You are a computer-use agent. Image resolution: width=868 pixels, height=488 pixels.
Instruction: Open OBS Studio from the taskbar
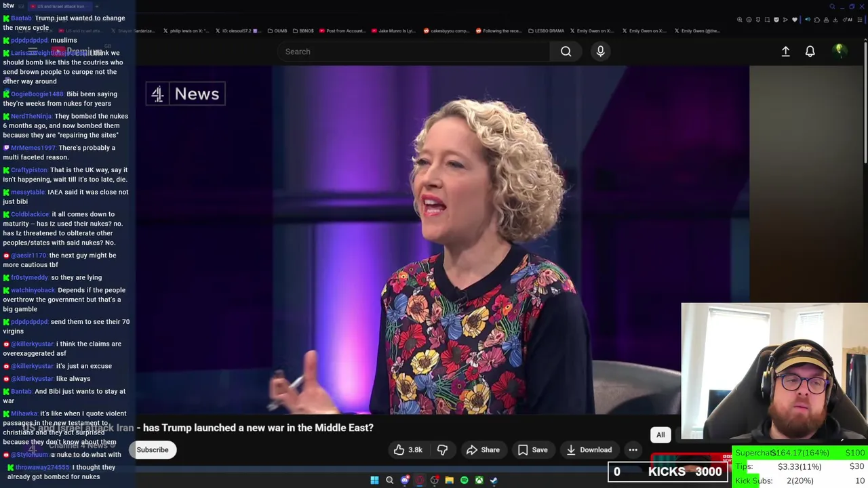pos(435,480)
